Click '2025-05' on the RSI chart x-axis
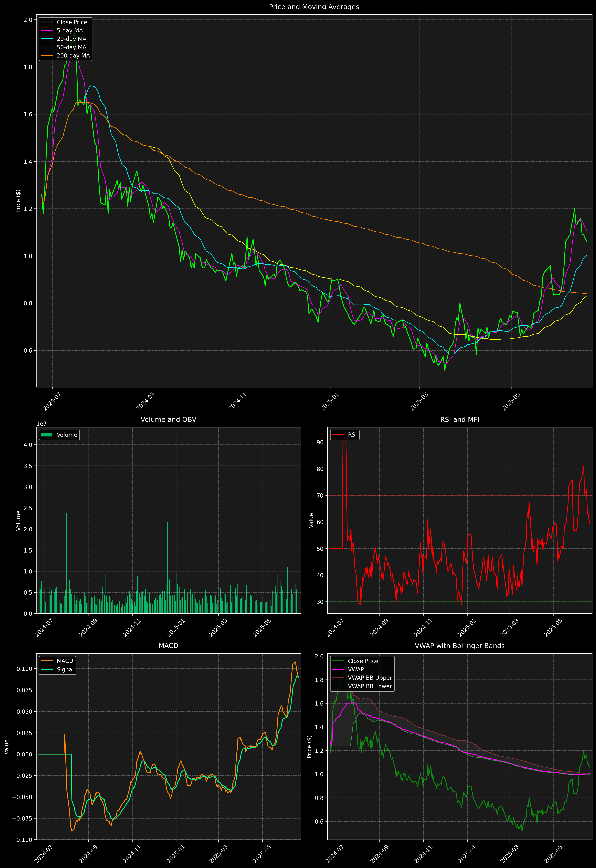This screenshot has height=868, width=596. [553, 627]
